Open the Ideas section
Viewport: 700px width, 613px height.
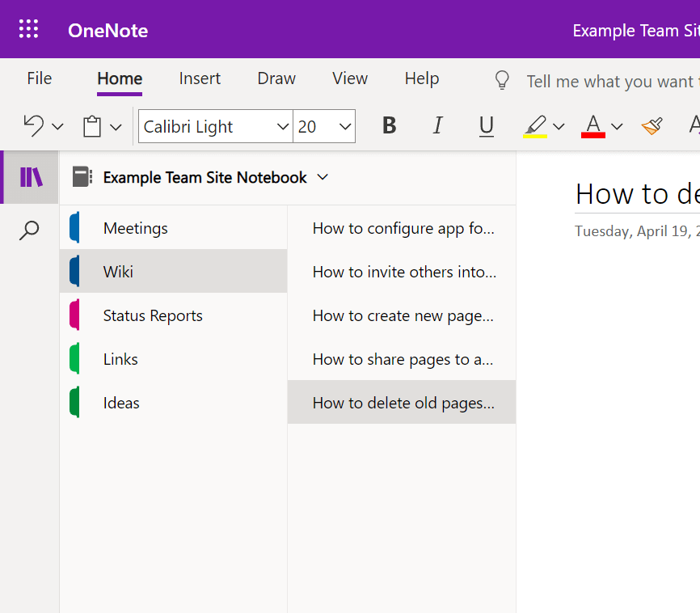pyautogui.click(x=174, y=403)
